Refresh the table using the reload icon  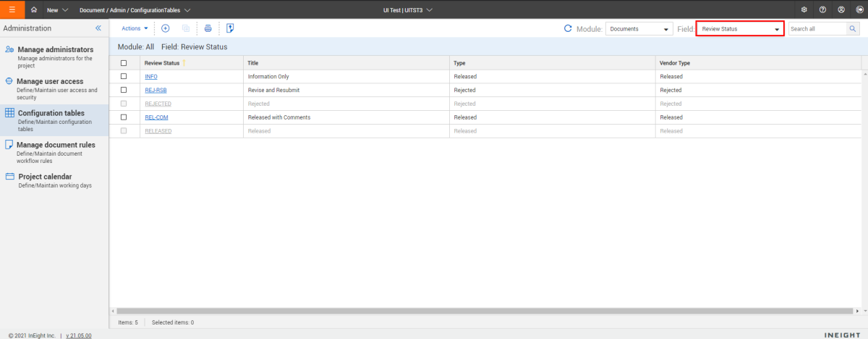tap(568, 29)
